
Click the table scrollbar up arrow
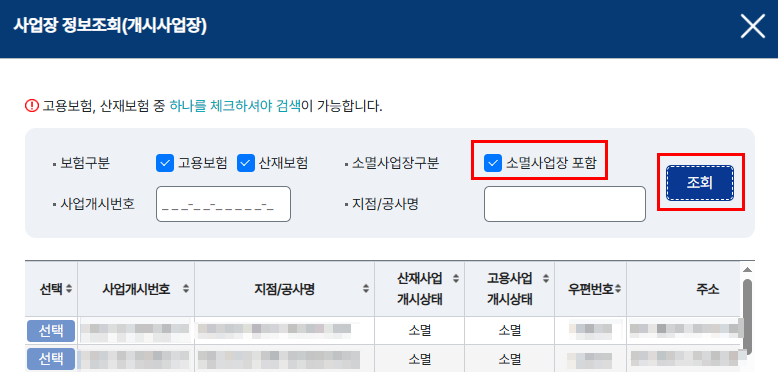tap(747, 269)
